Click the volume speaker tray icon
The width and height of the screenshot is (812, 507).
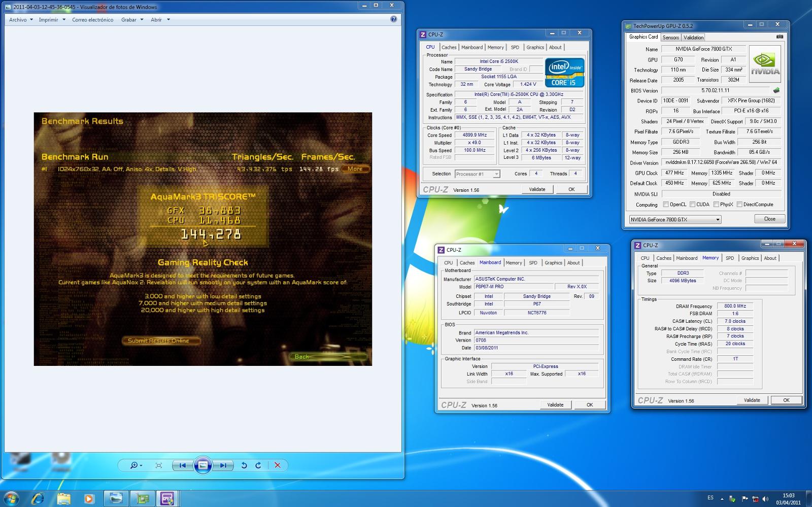pyautogui.click(x=765, y=499)
